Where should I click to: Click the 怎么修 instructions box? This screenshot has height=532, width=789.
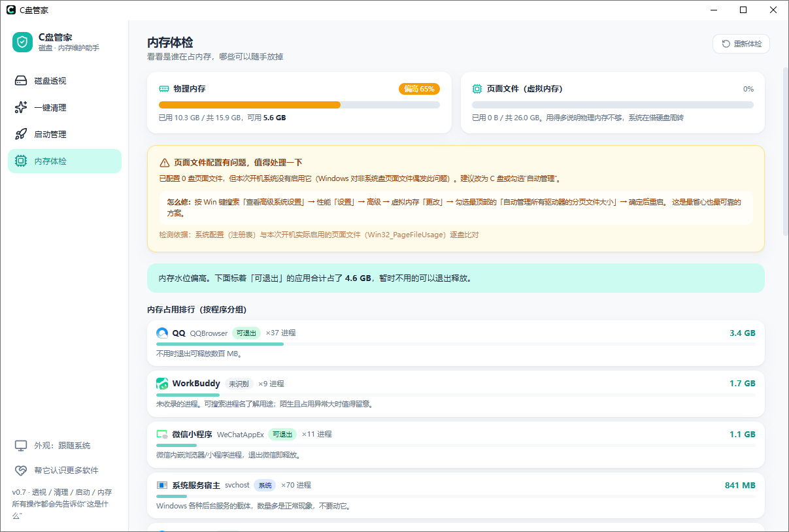(456, 208)
